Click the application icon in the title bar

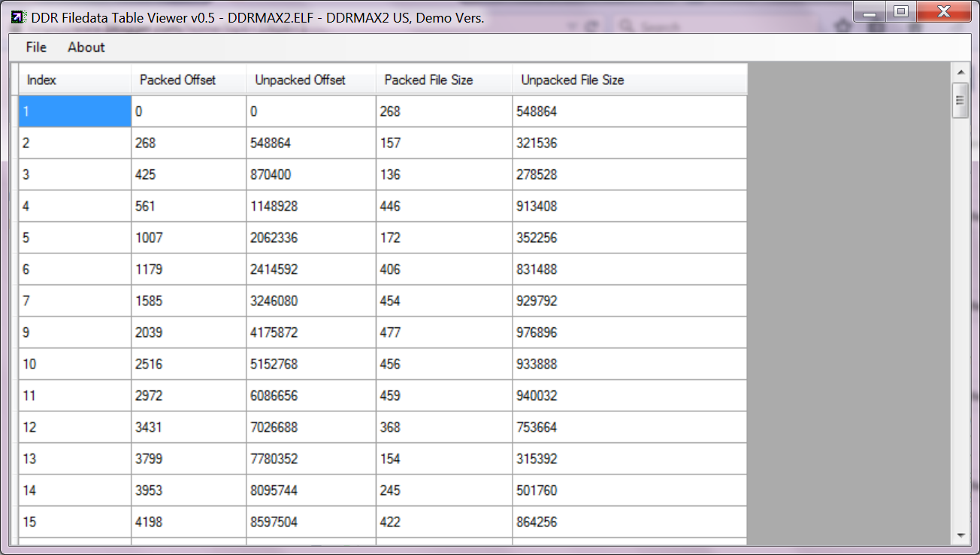[17, 17]
